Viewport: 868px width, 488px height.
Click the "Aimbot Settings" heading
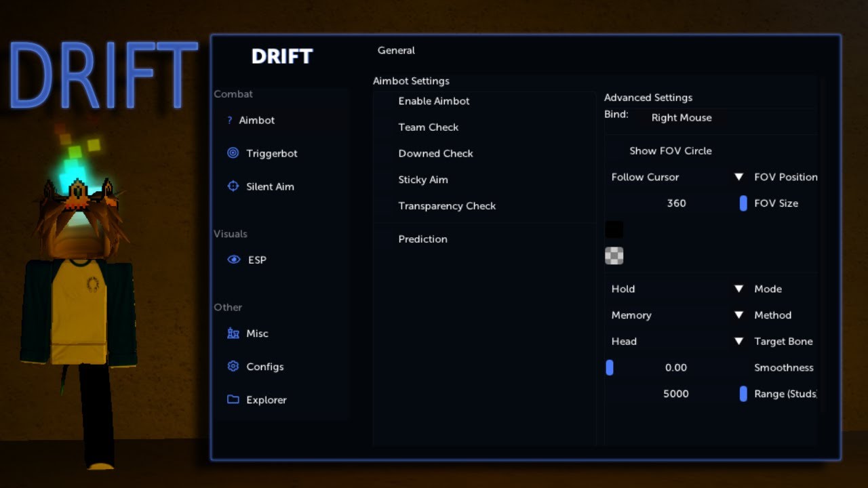coord(411,81)
